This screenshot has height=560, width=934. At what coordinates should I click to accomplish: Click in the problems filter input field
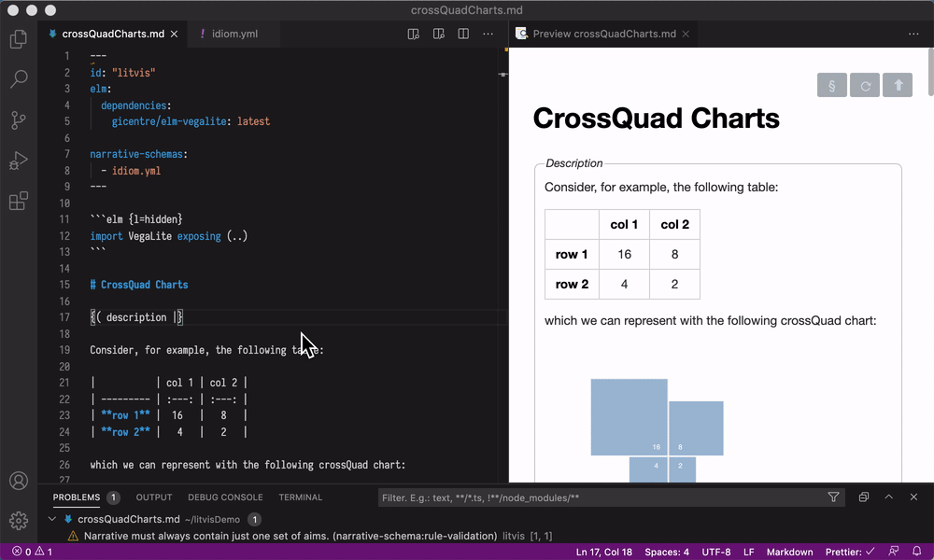tap(601, 497)
